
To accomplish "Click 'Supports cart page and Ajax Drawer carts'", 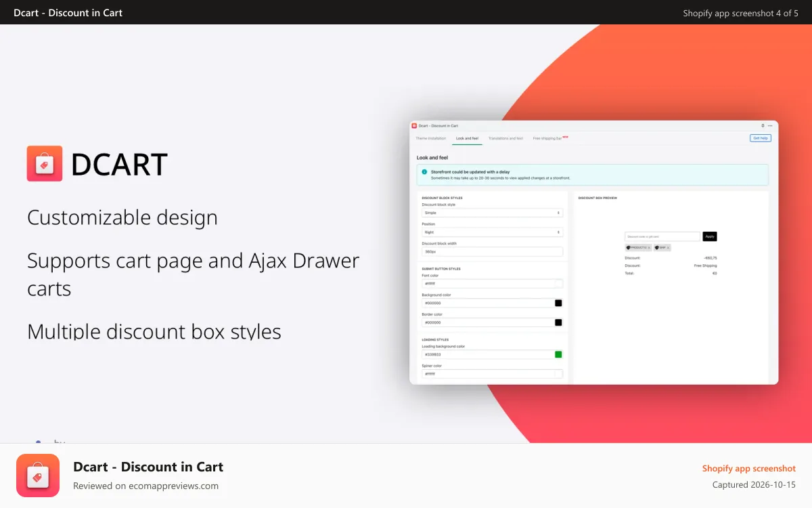I will [193, 274].
